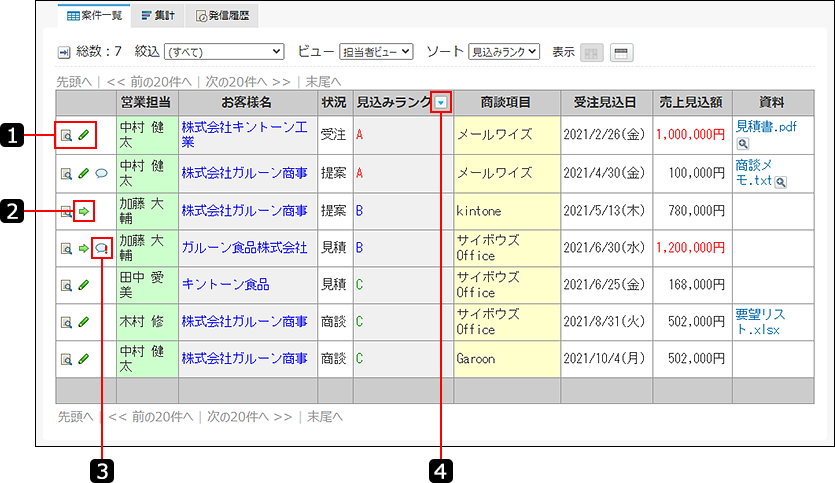Click kintone product cell

pos(506,211)
